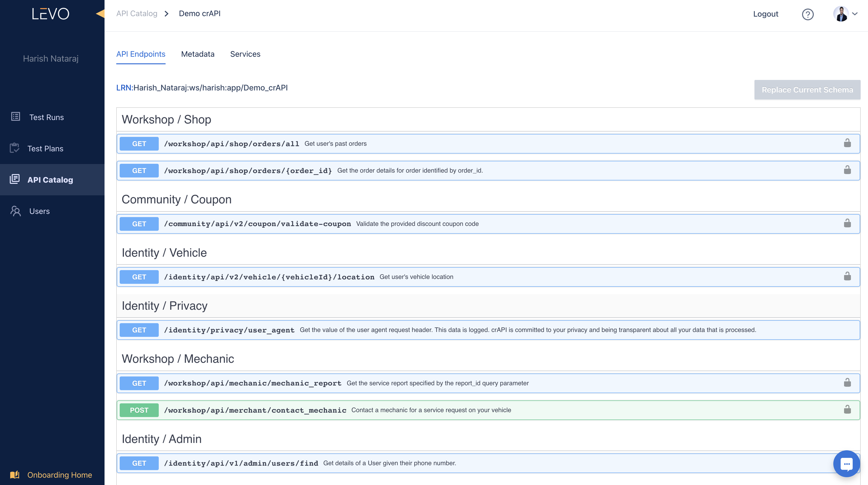This screenshot has width=868, height=485.
Task: Click POST badge of contact_mechanic endpoint
Action: tap(139, 410)
